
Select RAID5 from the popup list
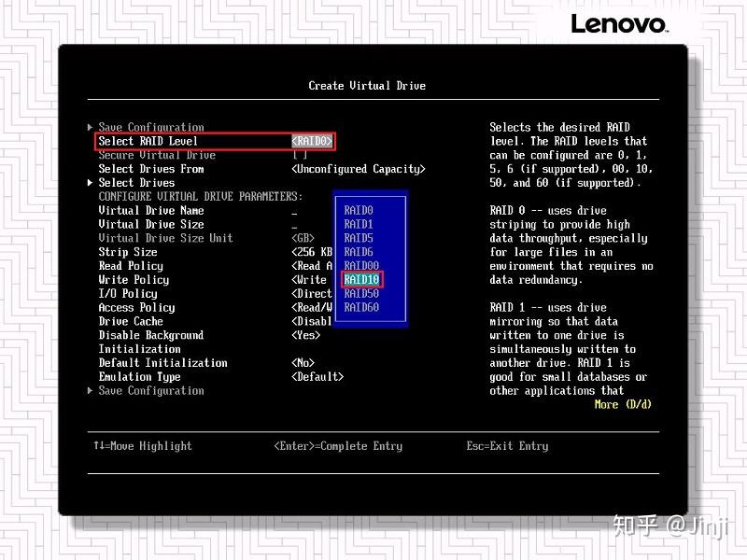[x=359, y=238]
